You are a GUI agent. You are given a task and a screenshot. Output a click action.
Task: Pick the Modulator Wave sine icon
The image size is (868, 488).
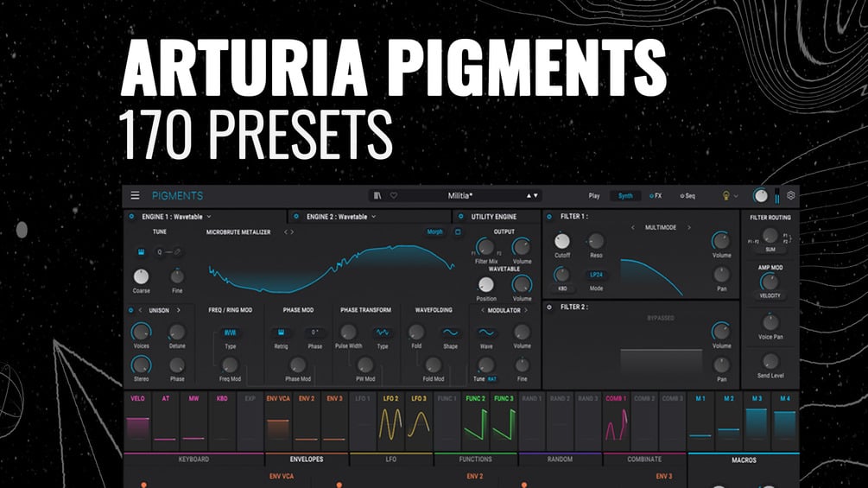(486, 333)
